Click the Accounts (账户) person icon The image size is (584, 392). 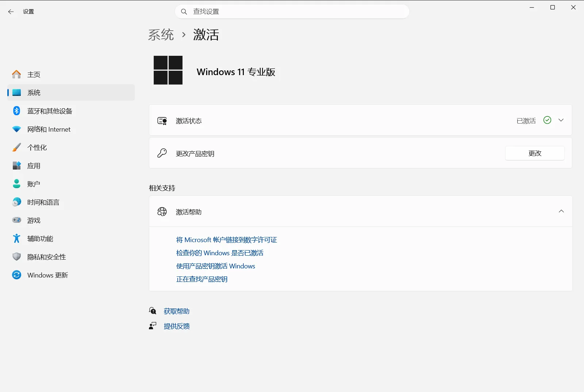[16, 184]
